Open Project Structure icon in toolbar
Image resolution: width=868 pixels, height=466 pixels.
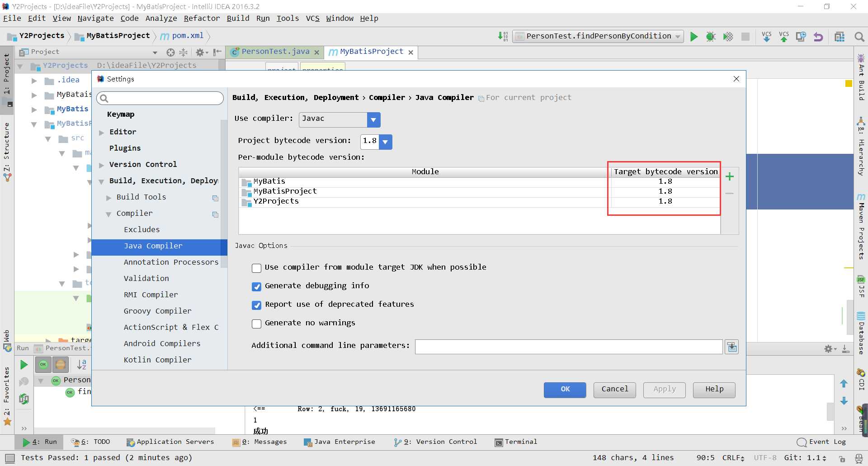[840, 37]
